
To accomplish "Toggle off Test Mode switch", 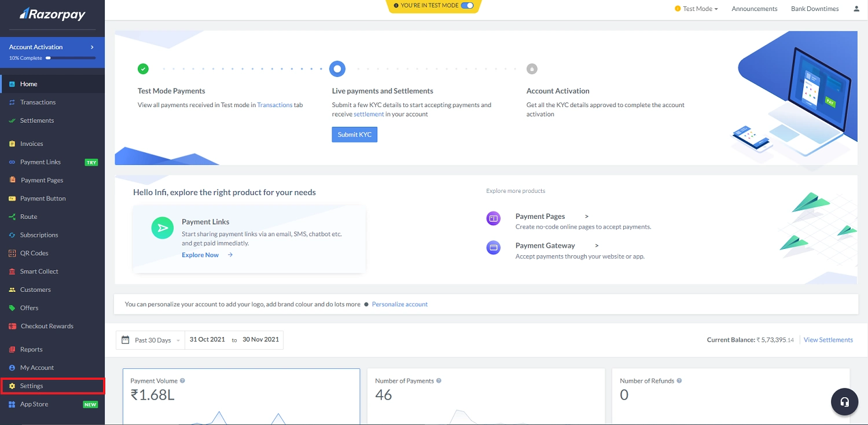I will tap(469, 6).
